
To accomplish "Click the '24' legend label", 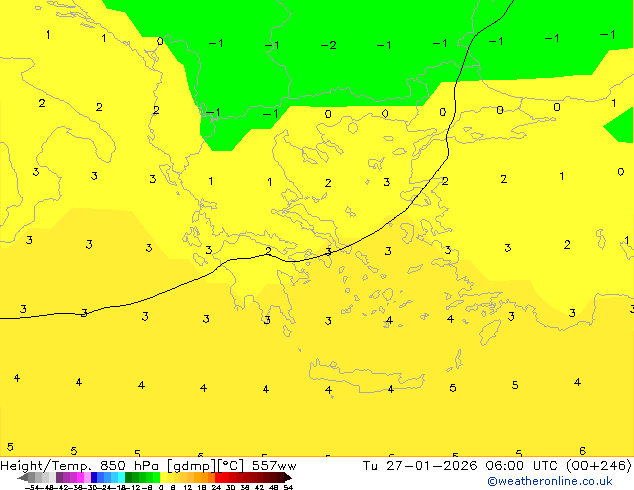I will pos(216,487).
